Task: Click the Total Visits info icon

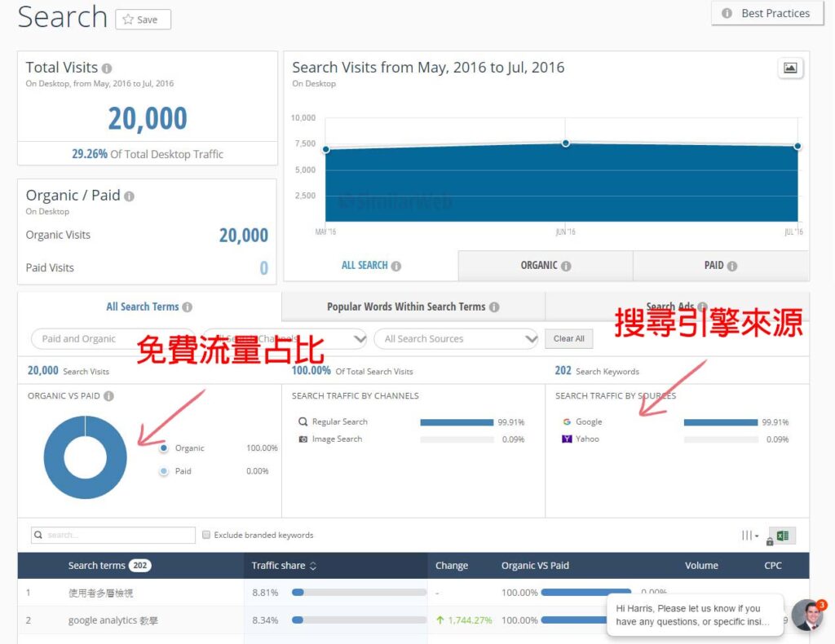Action: 107,68
